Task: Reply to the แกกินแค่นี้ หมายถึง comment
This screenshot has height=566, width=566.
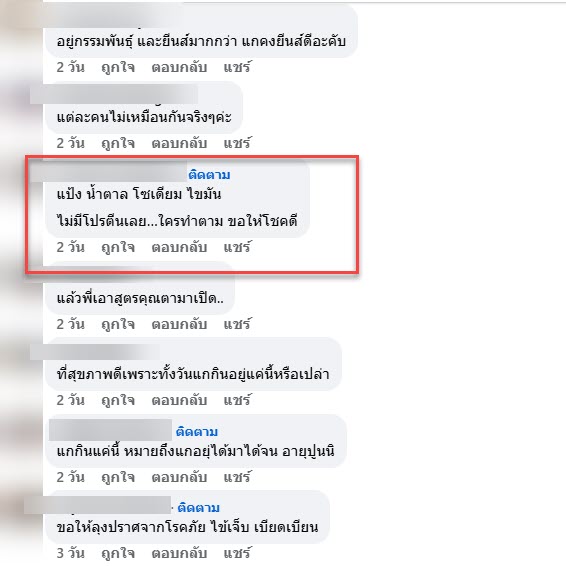Action: pos(179,478)
